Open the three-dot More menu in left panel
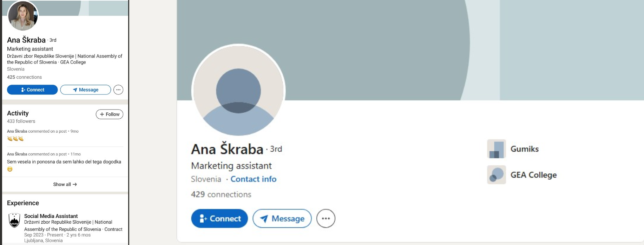Viewport: 644px width, 245px height. coord(118,90)
